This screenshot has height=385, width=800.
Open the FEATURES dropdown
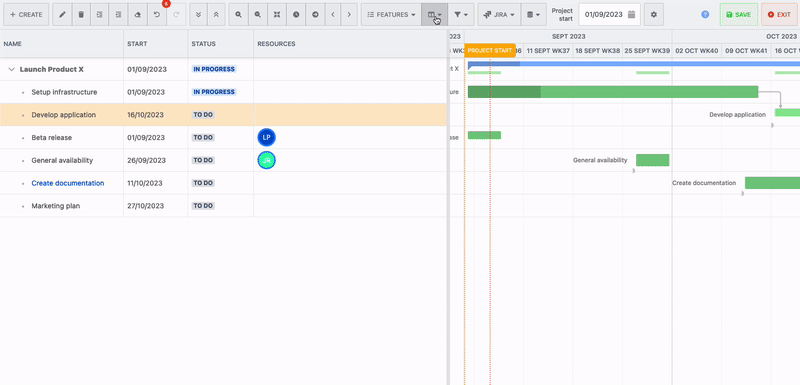click(x=391, y=15)
